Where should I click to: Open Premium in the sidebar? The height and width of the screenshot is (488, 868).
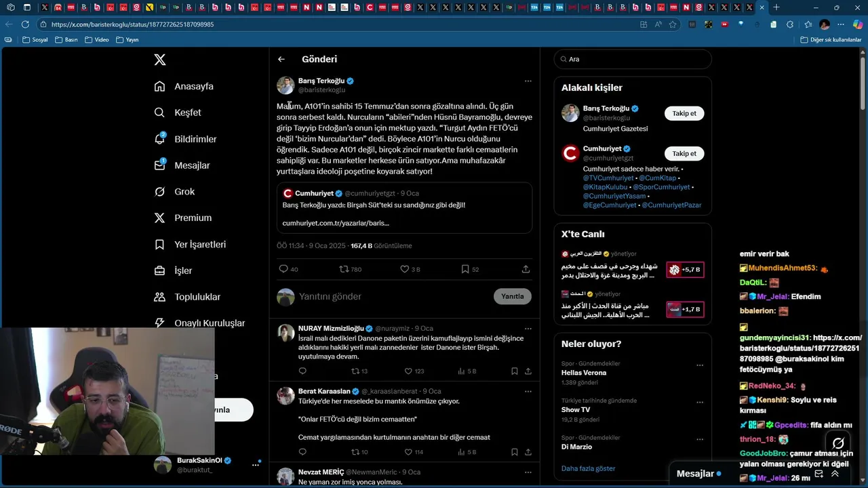(182, 218)
